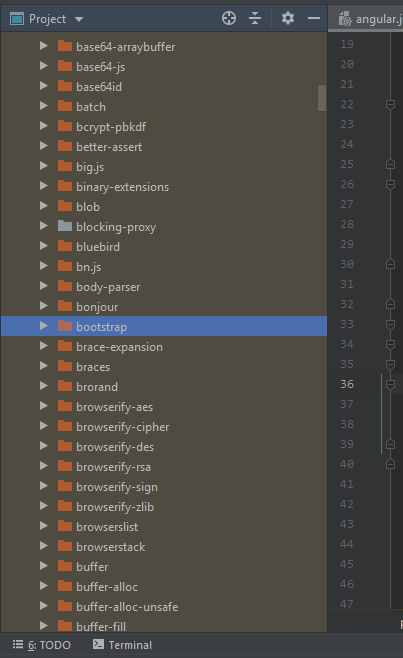Click the Project tree vertical scrollbar thumb
This screenshot has width=403, height=658.
(322, 98)
